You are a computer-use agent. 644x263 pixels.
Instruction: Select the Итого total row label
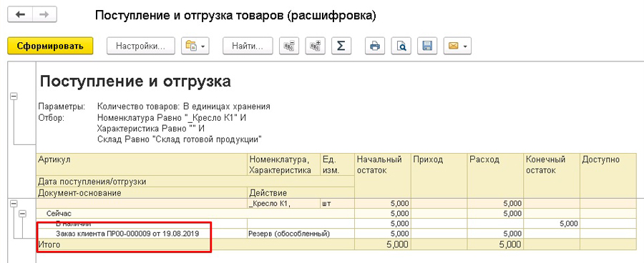[x=49, y=245]
